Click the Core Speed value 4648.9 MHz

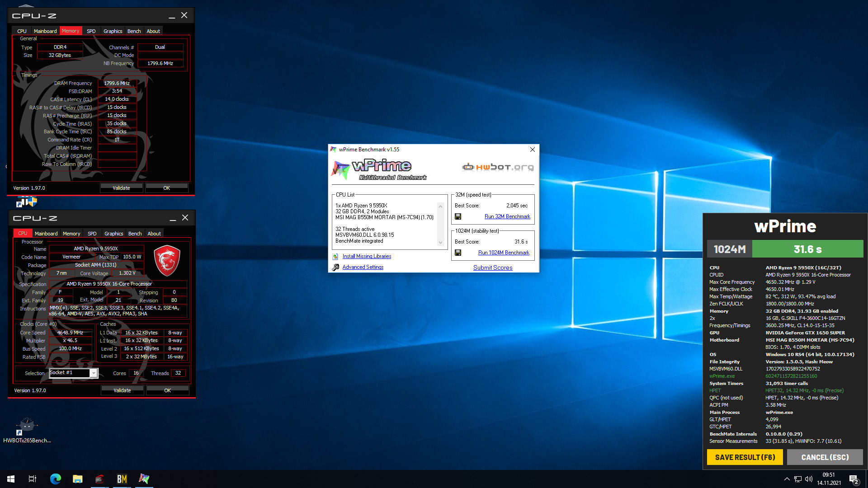point(70,333)
